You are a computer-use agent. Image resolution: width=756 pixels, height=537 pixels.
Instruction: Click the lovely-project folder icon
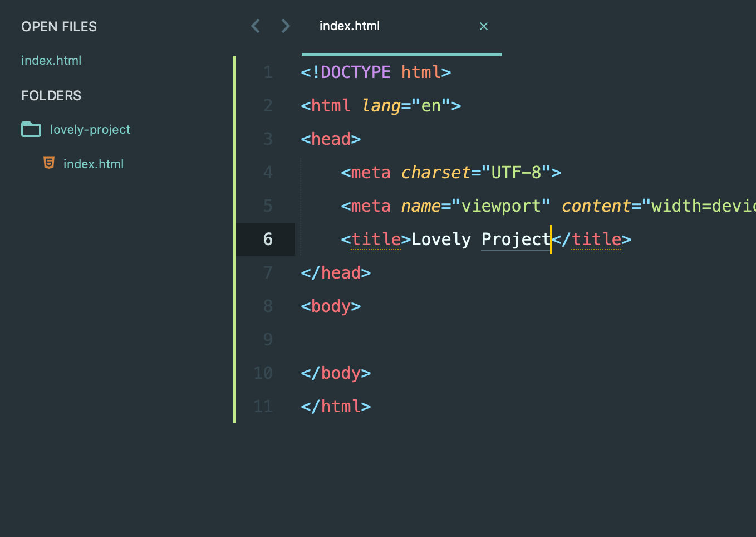(x=31, y=129)
